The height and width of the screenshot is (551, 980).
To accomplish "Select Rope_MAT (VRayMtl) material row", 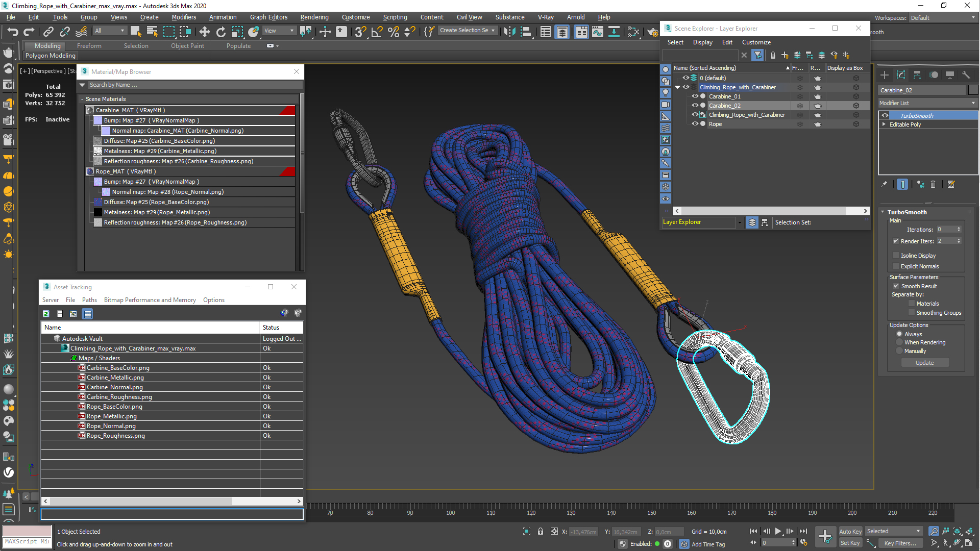I will (190, 171).
